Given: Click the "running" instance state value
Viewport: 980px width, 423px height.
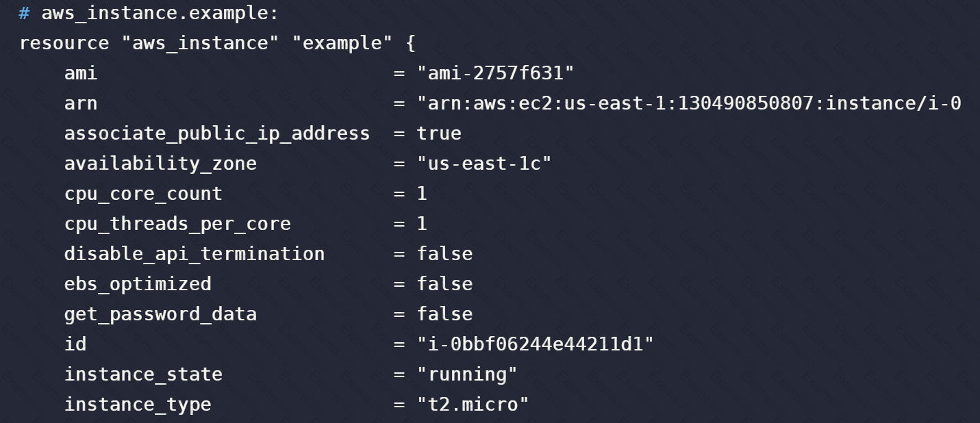Looking at the screenshot, I should point(467,374).
